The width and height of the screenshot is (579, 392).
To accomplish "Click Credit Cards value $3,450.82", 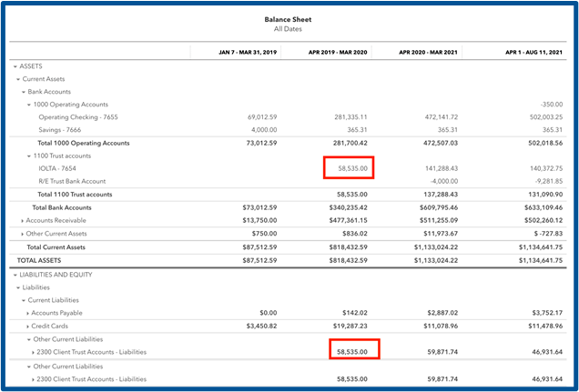I will click(x=262, y=327).
